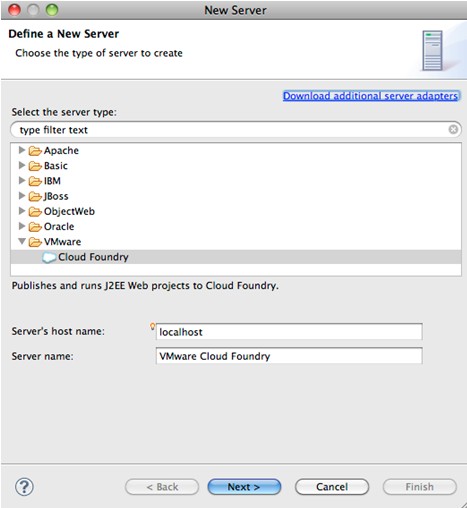Select the JBoss tree label
The height and width of the screenshot is (508, 467).
(x=56, y=196)
